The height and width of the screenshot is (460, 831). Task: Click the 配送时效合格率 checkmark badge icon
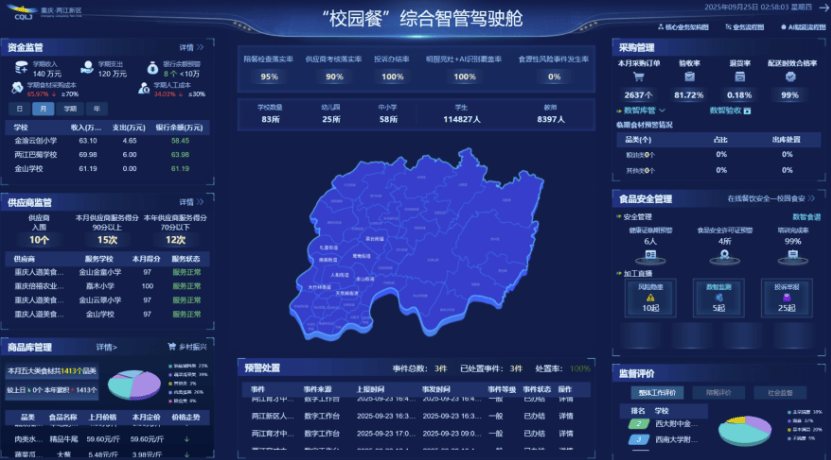tap(790, 78)
